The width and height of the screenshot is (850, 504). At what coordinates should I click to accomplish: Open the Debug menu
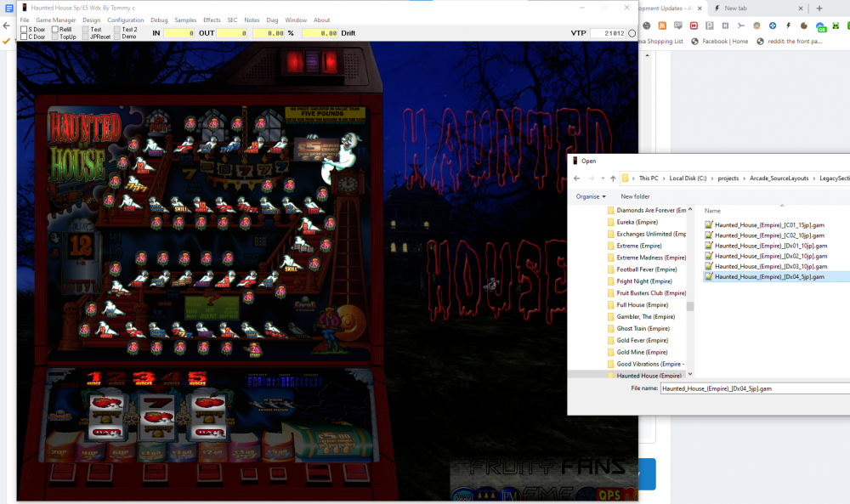point(159,20)
